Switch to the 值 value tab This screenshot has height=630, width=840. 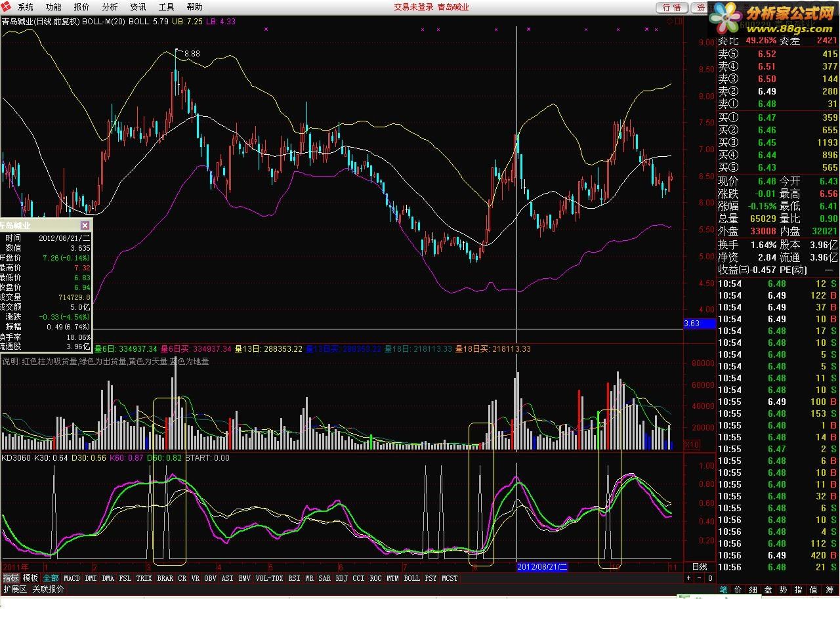click(x=814, y=590)
